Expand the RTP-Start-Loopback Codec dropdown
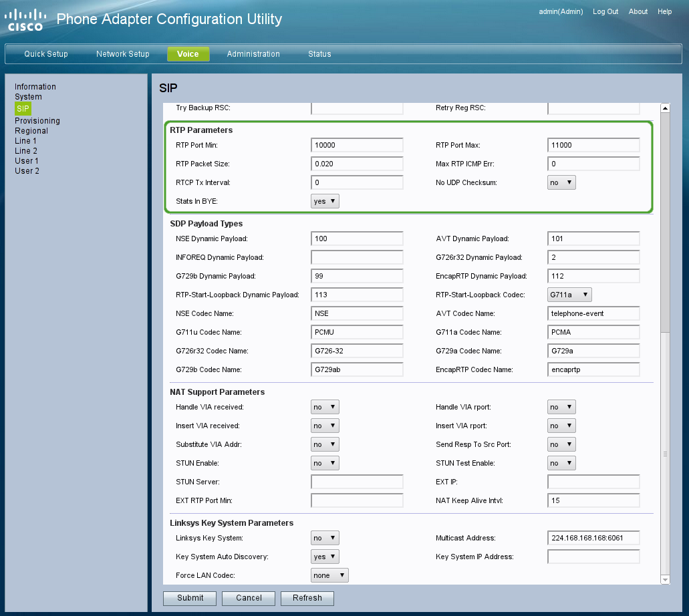The height and width of the screenshot is (616, 689). pyautogui.click(x=569, y=295)
